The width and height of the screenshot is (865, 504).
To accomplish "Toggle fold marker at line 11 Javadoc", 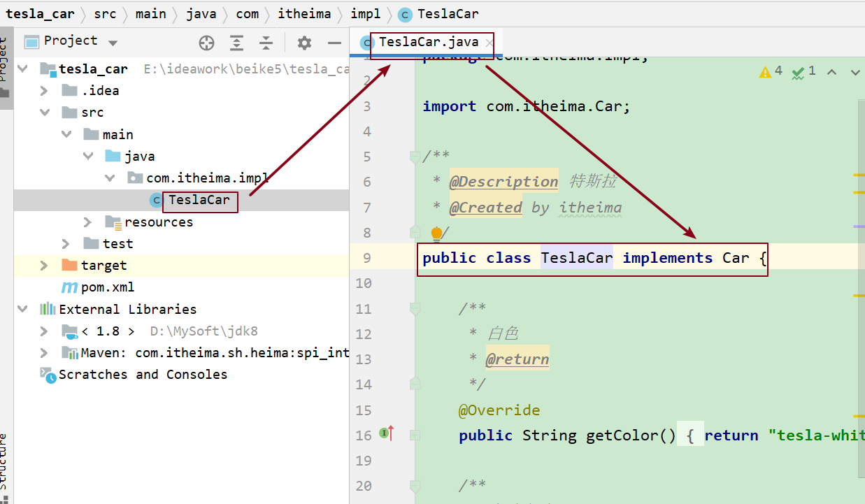I will click(415, 308).
